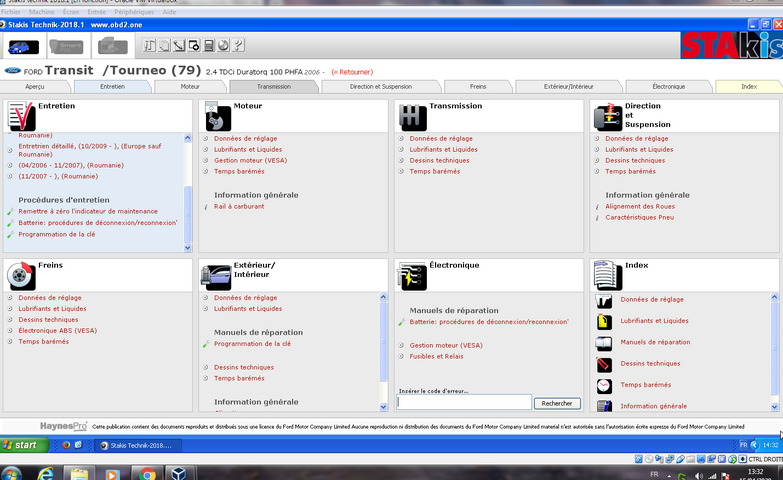The image size is (783, 480).
Task: Click the « Retourner link
Action: pyautogui.click(x=353, y=72)
